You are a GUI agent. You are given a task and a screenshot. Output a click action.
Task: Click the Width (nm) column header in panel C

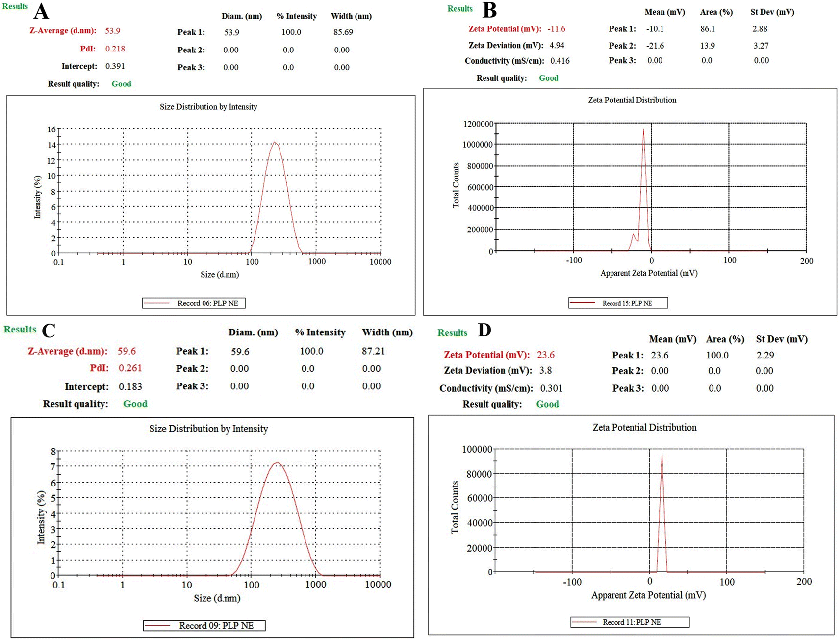387,332
